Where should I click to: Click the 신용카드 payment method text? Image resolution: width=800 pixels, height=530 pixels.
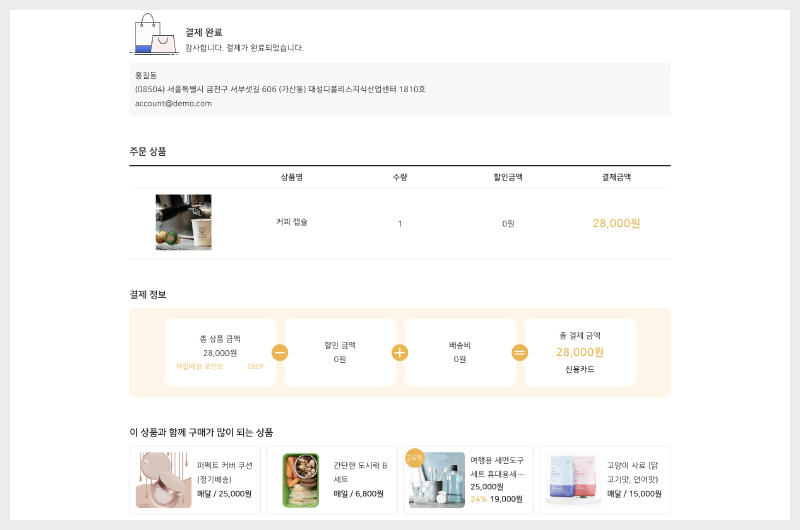tap(580, 369)
